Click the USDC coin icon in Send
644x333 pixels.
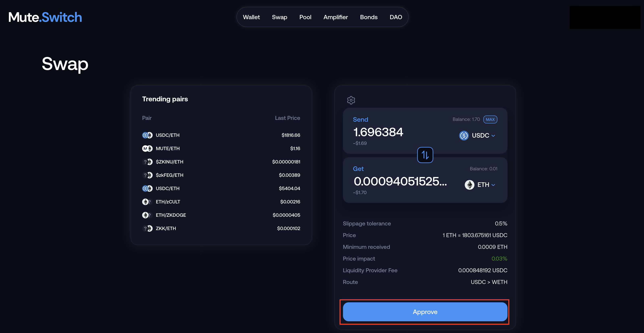click(464, 136)
